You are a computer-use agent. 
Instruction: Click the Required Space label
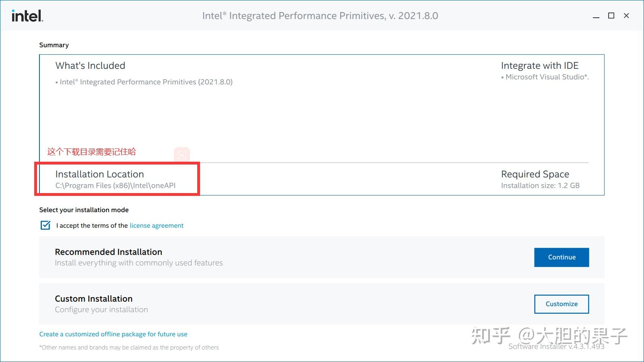[x=535, y=174]
